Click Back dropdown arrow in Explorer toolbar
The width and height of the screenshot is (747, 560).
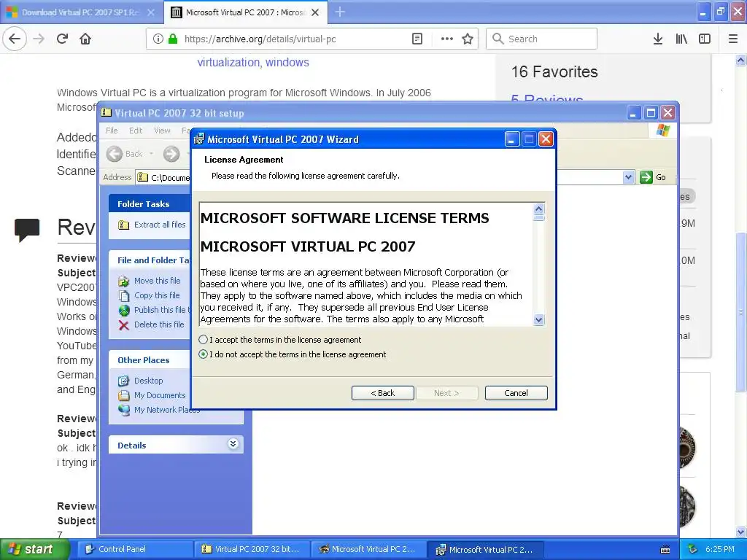coord(152,154)
